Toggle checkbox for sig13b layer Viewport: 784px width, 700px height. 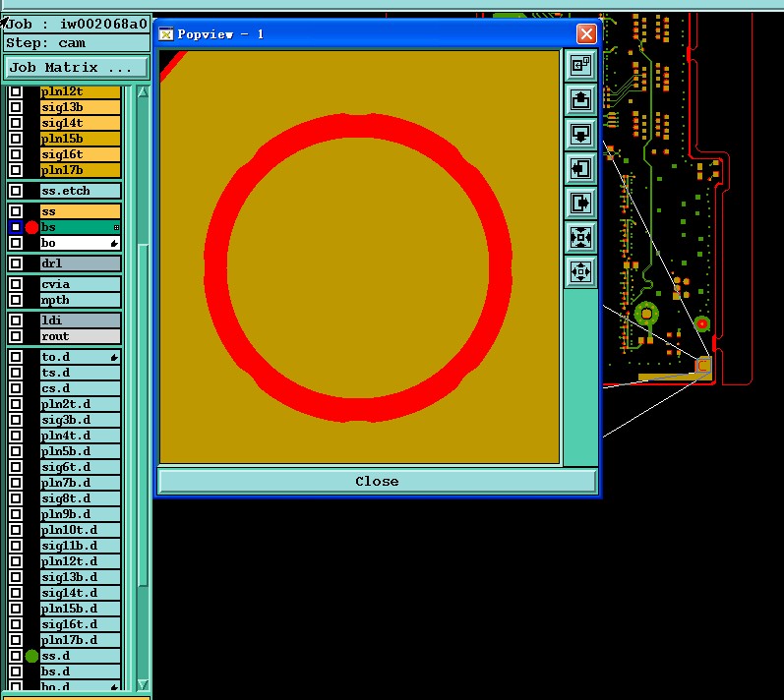coord(16,107)
